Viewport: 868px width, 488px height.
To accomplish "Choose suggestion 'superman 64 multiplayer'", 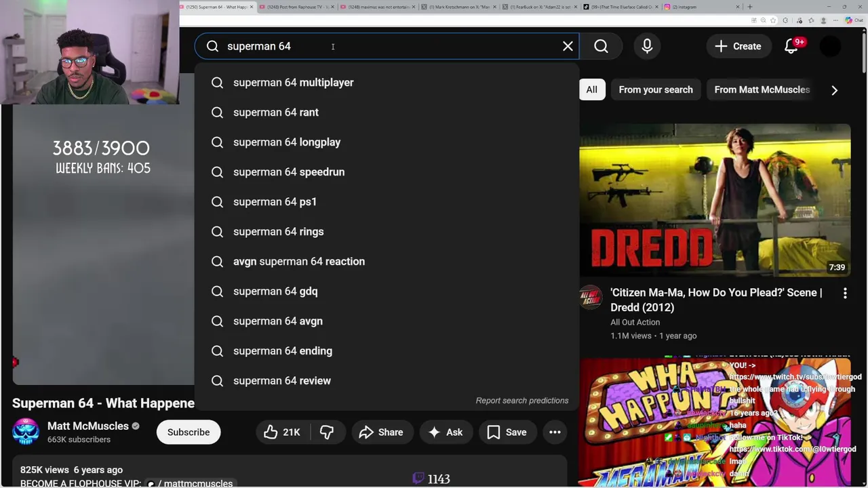I will coord(387,83).
